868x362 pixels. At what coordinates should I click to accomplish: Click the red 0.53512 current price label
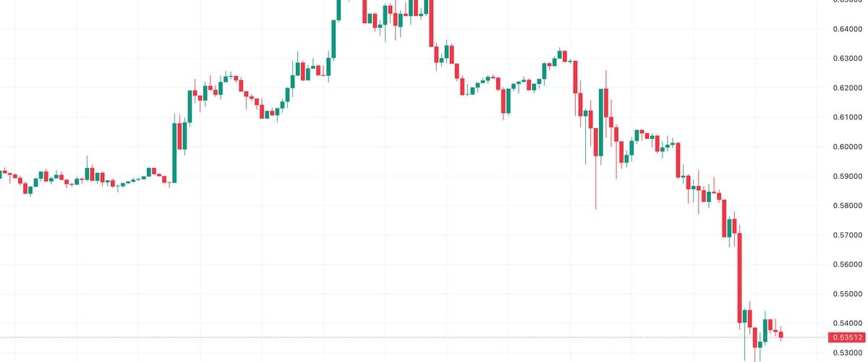tap(847, 337)
